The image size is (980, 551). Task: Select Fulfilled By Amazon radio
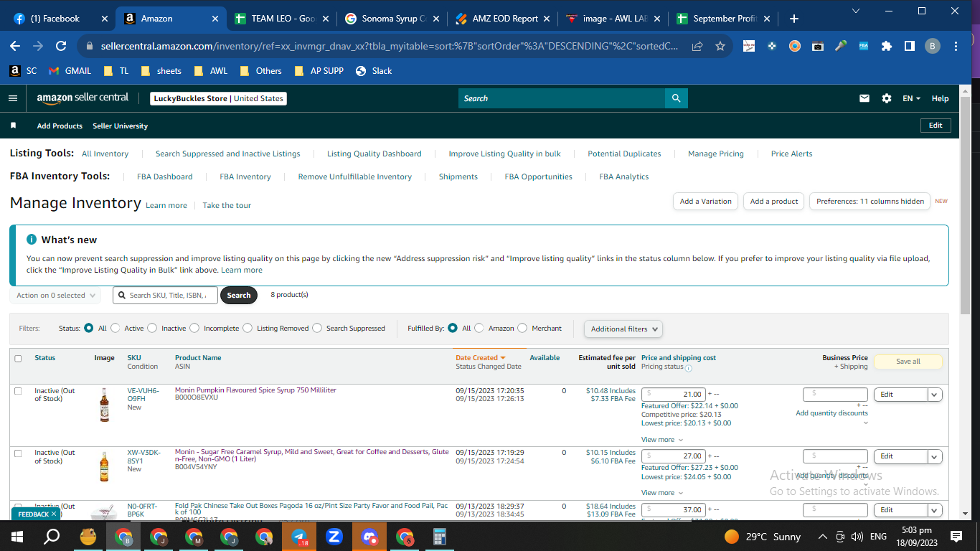pyautogui.click(x=479, y=328)
